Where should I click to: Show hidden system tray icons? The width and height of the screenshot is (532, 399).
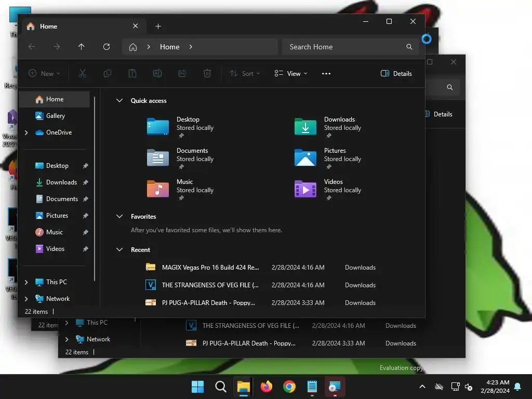coord(422,387)
